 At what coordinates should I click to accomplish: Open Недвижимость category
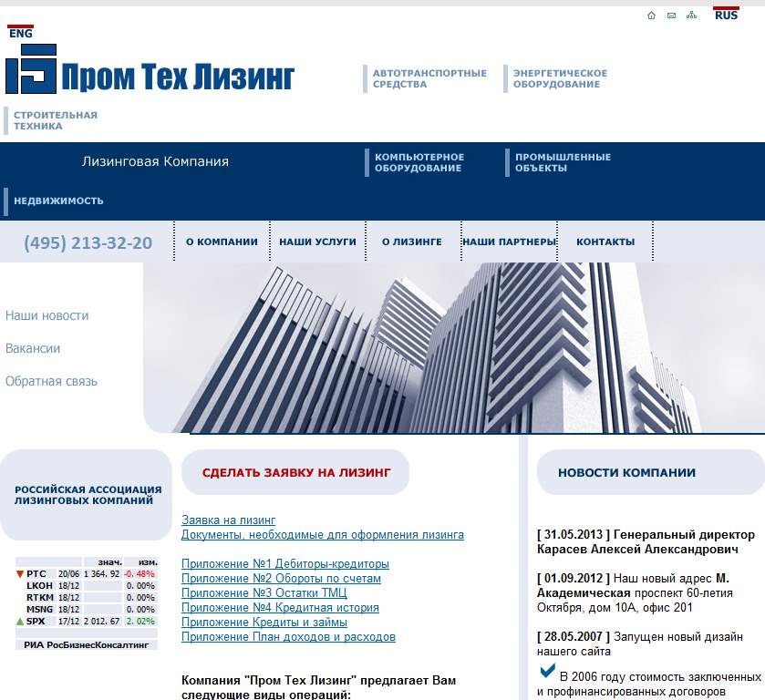[x=58, y=201]
